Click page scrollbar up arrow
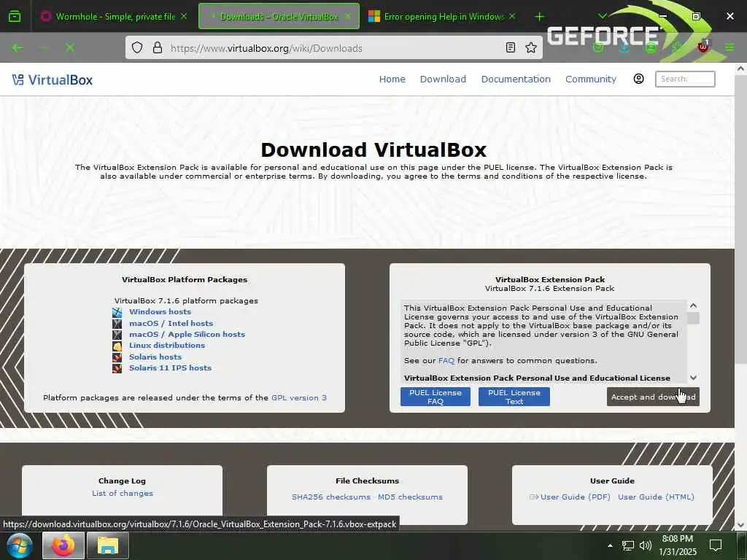The height and width of the screenshot is (560, 747). coord(740,69)
